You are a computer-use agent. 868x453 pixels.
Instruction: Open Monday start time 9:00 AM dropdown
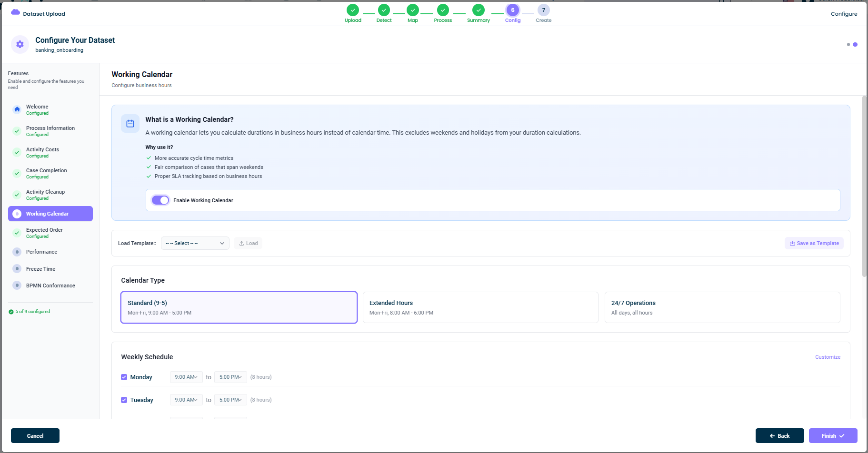click(186, 377)
